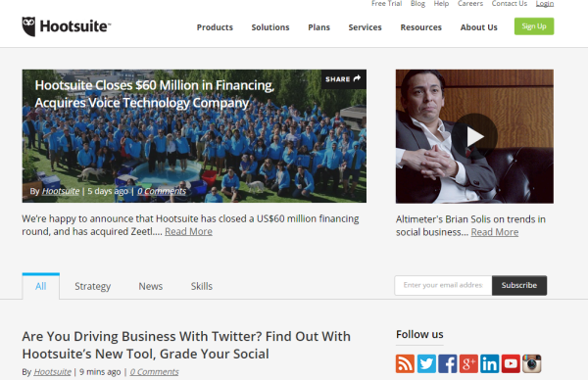Click the Login link
The height and width of the screenshot is (380, 588).
(545, 4)
